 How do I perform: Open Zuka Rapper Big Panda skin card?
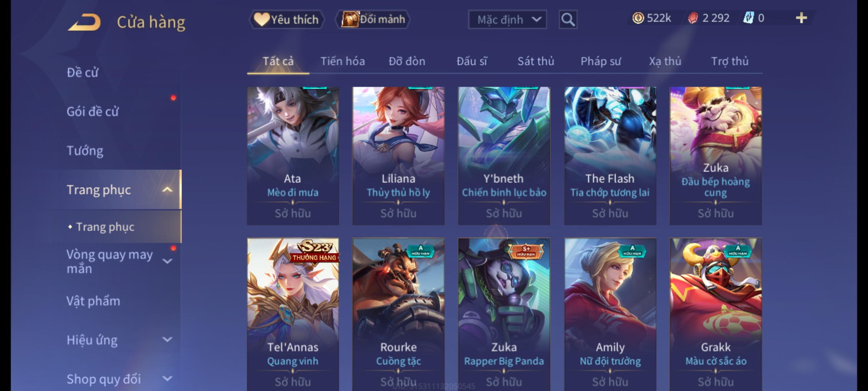[504, 314]
